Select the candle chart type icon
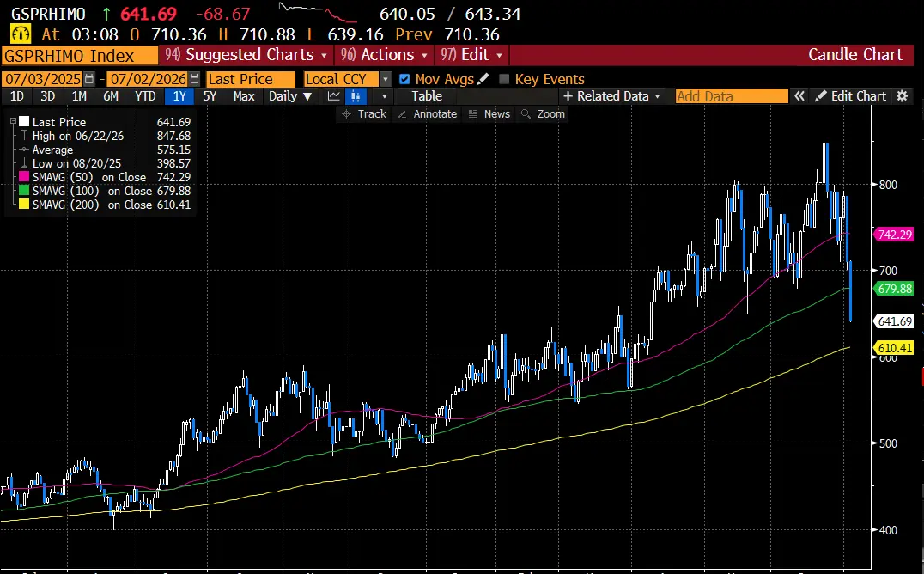Screen dimensions: 924x574 point(356,96)
